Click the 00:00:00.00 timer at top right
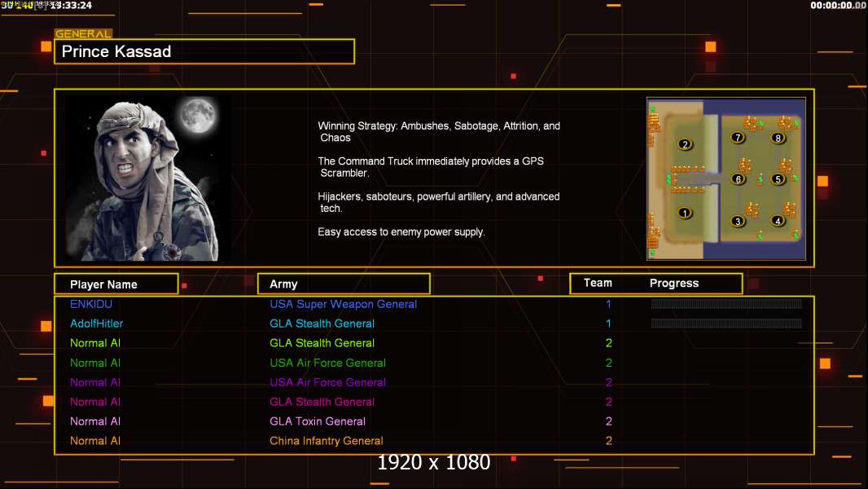The image size is (868, 489). pos(838,6)
